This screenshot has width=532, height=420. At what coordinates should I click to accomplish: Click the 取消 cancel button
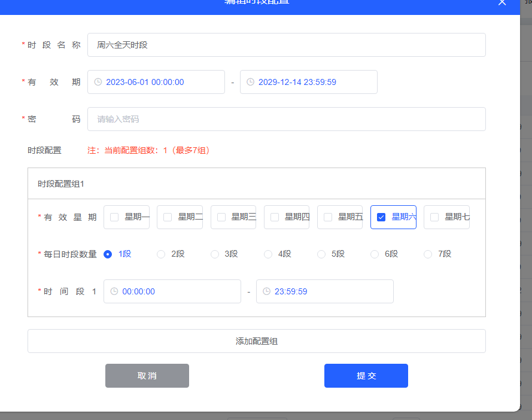pos(147,376)
